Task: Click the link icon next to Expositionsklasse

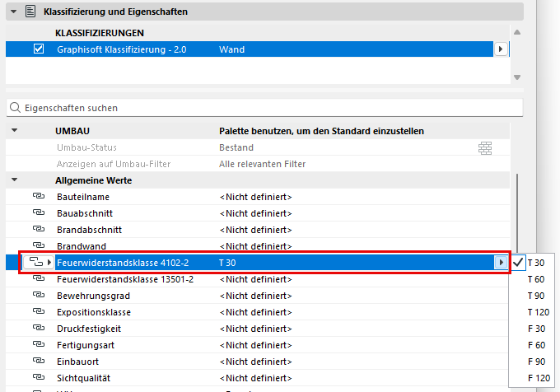Action: (39, 311)
